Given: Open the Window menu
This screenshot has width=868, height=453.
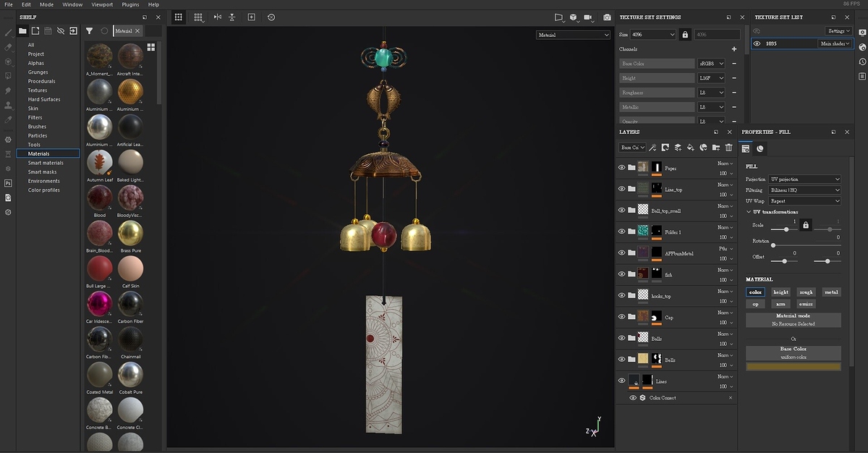Looking at the screenshot, I should coord(72,4).
